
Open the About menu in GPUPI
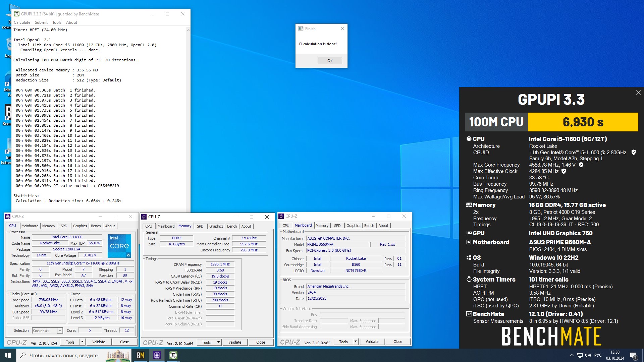(71, 22)
